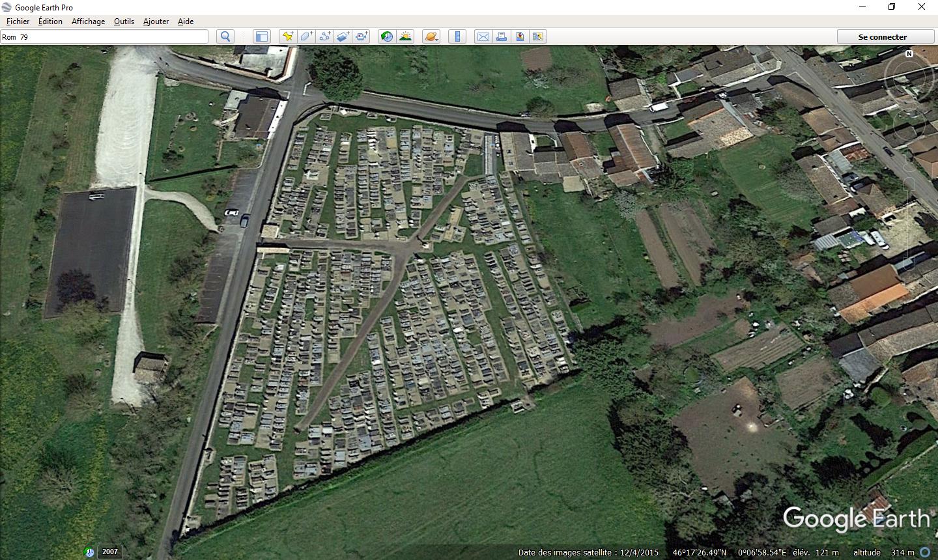Click historical imagery clock in status bar
The height and width of the screenshot is (560, 938).
pyautogui.click(x=90, y=552)
